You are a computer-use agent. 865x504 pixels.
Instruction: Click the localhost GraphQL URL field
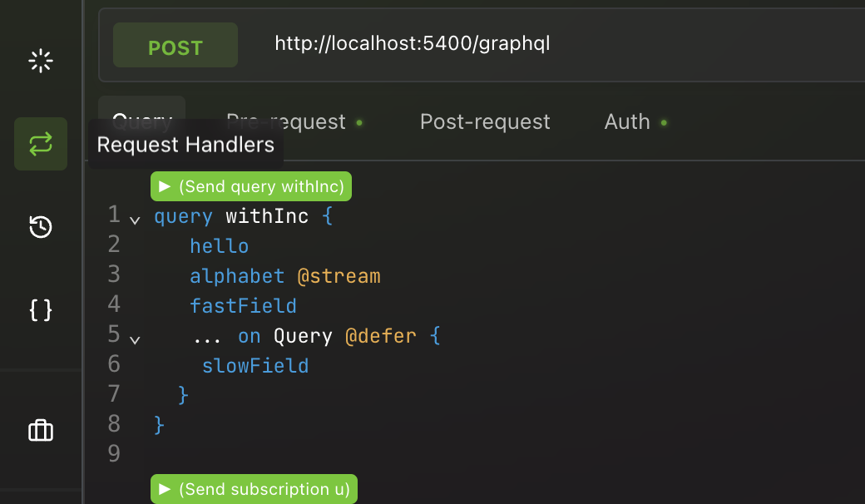pos(413,43)
